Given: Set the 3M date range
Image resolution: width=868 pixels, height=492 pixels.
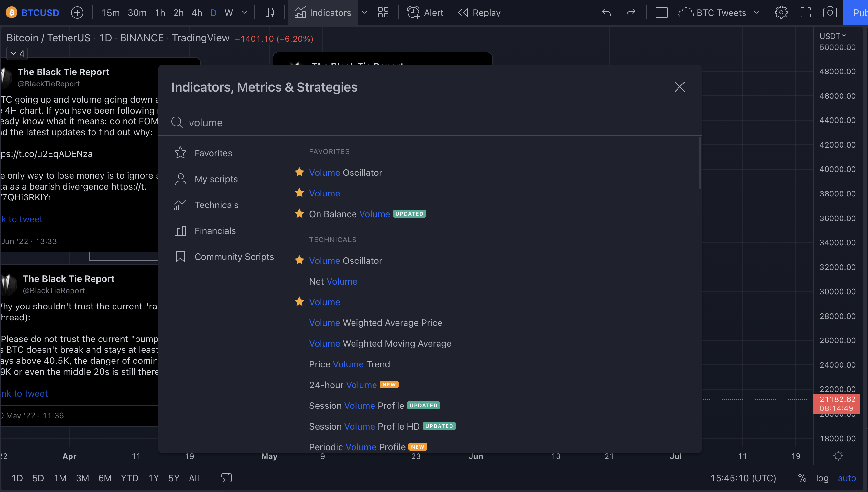Looking at the screenshot, I should click(x=82, y=478).
